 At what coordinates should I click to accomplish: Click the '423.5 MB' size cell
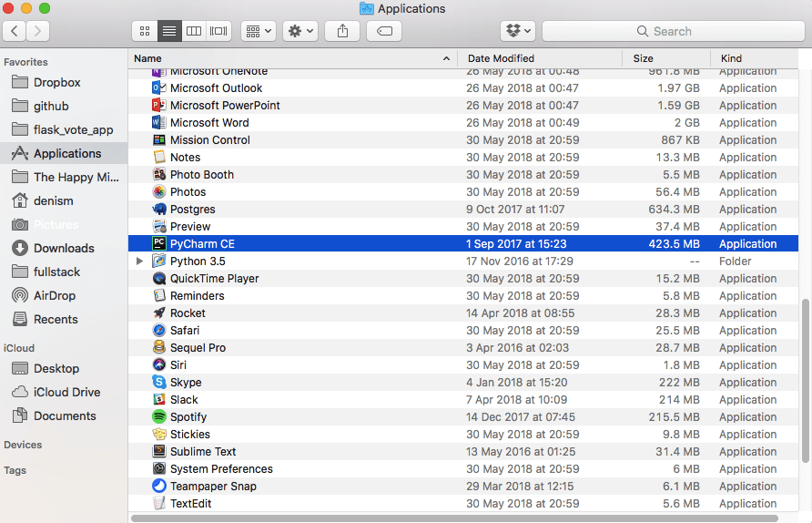pos(674,243)
